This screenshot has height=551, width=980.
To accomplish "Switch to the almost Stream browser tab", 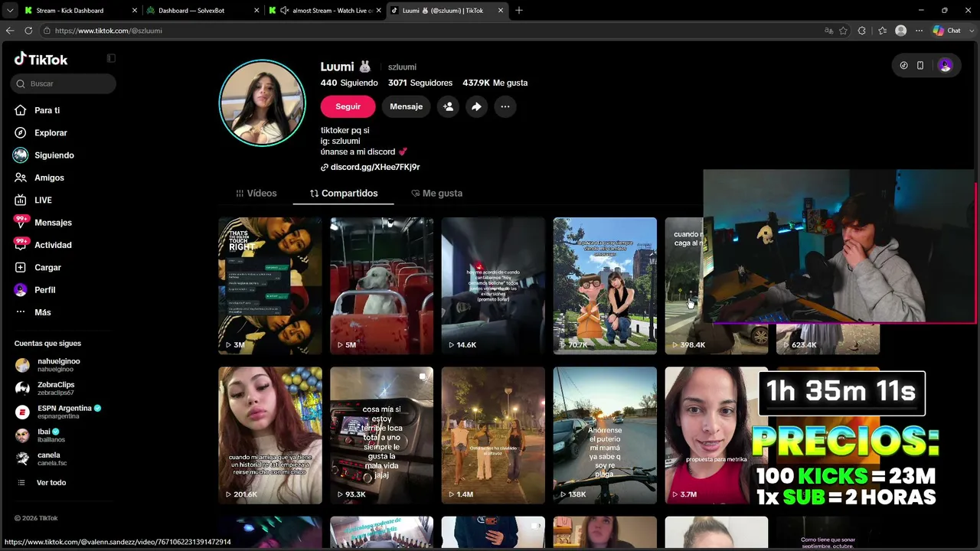I will pyautogui.click(x=325, y=11).
